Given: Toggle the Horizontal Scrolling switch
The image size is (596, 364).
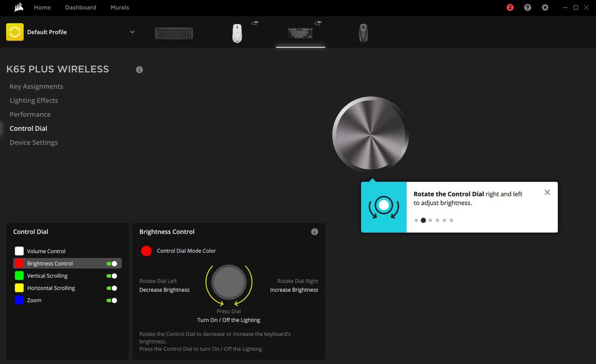Looking at the screenshot, I should 112,288.
